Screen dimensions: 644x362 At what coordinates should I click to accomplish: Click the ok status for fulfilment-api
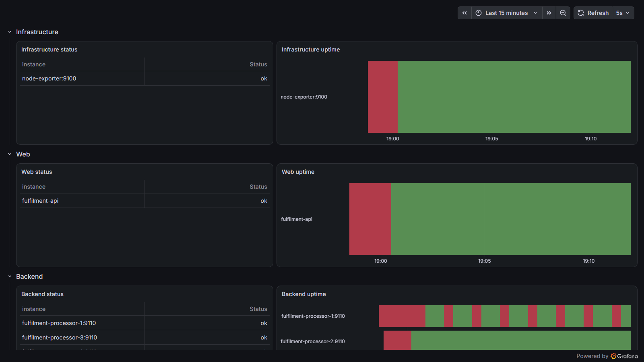coord(207,201)
